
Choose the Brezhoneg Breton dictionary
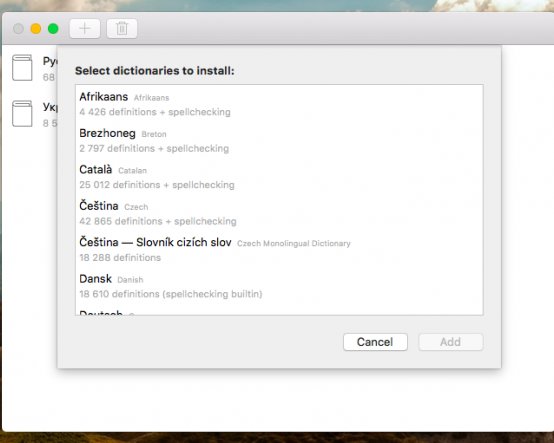coord(279,140)
